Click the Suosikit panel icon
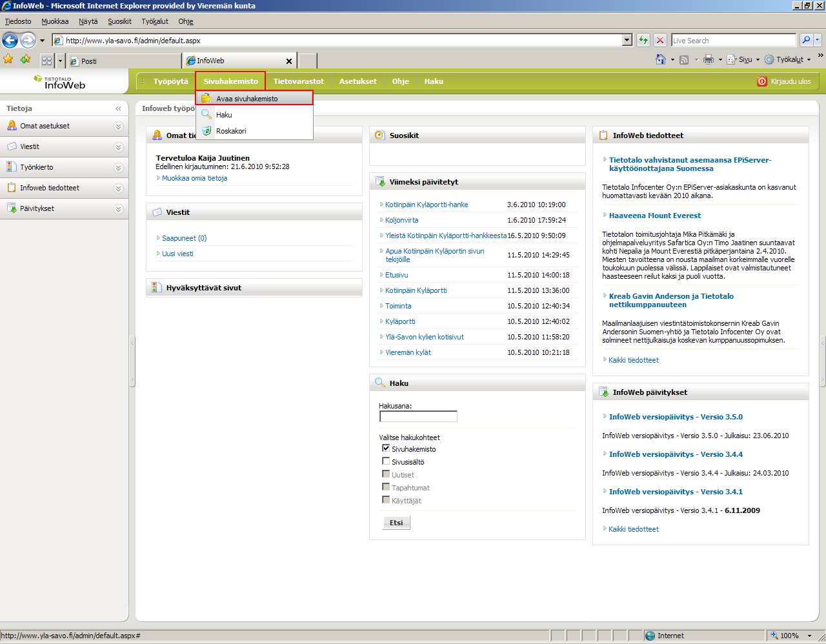Screen dimensions: 826x644 380,135
